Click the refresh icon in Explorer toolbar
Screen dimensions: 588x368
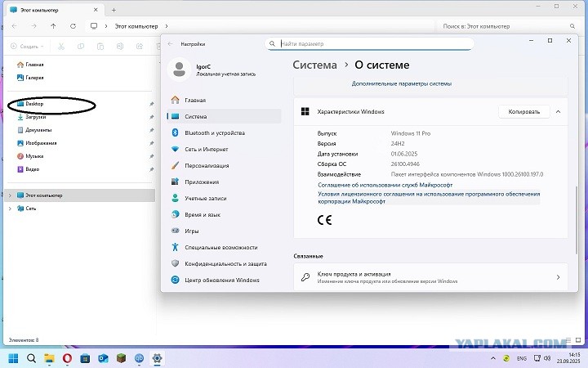(x=73, y=26)
